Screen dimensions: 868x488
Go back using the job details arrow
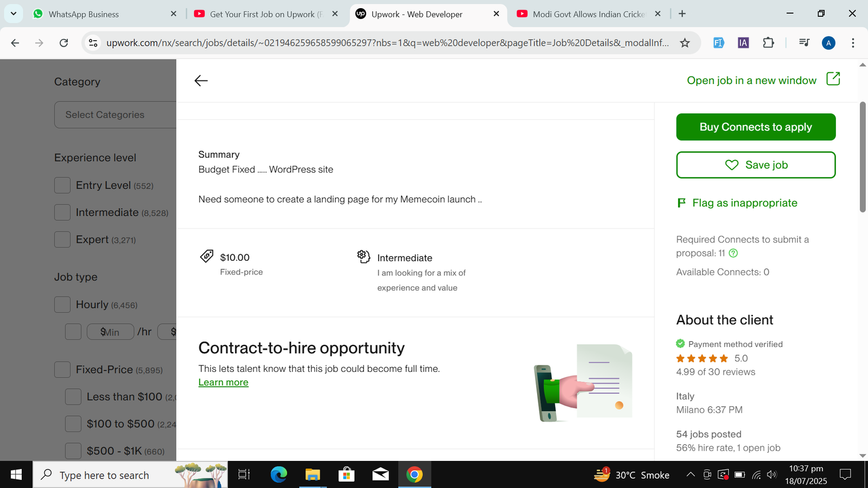(x=201, y=81)
